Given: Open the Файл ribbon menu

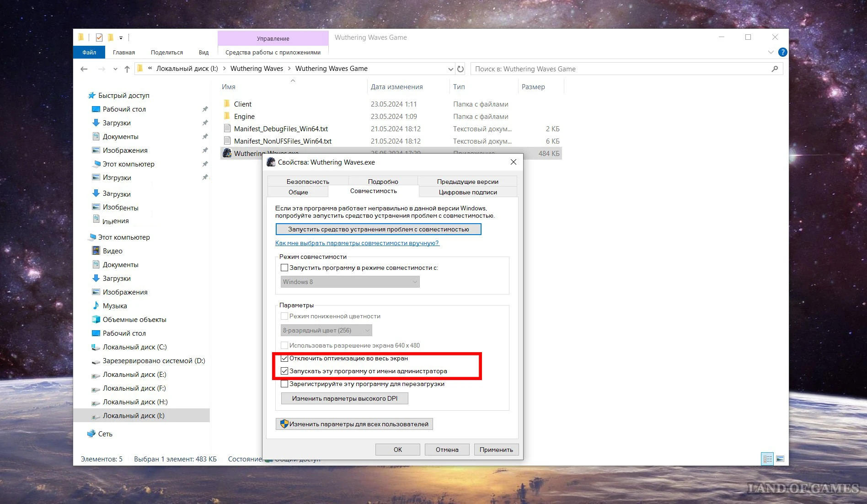Looking at the screenshot, I should tap(89, 52).
